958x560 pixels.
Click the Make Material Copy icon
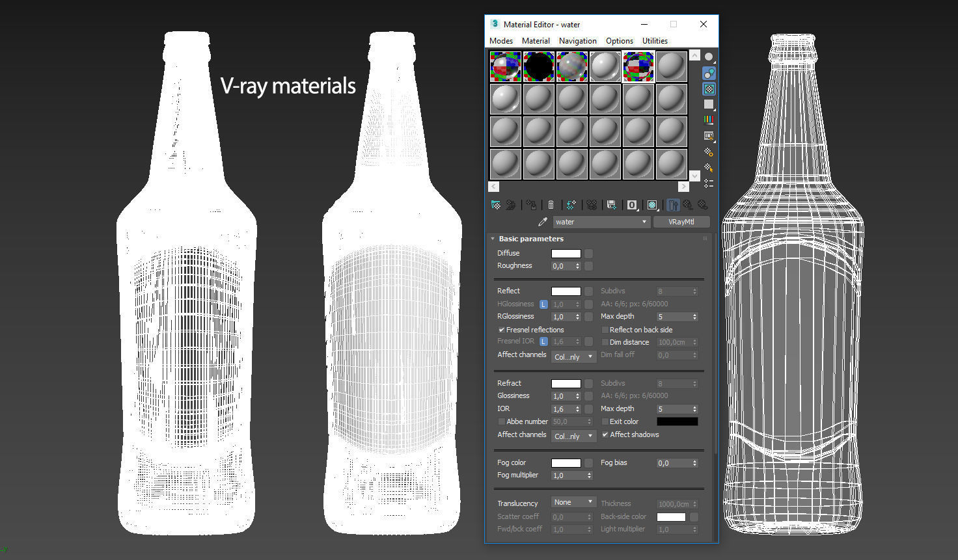pyautogui.click(x=571, y=205)
